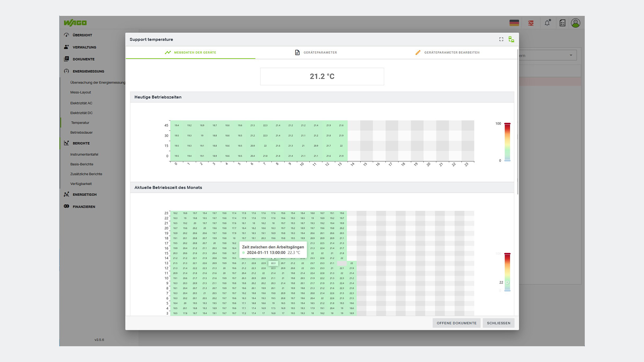Select Temperatur in the sidebar menu

click(x=80, y=123)
